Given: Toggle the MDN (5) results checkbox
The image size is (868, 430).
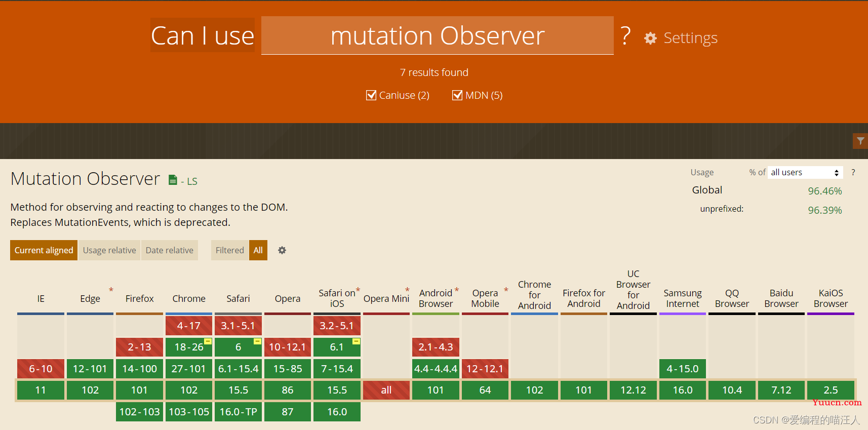Looking at the screenshot, I should tap(457, 95).
